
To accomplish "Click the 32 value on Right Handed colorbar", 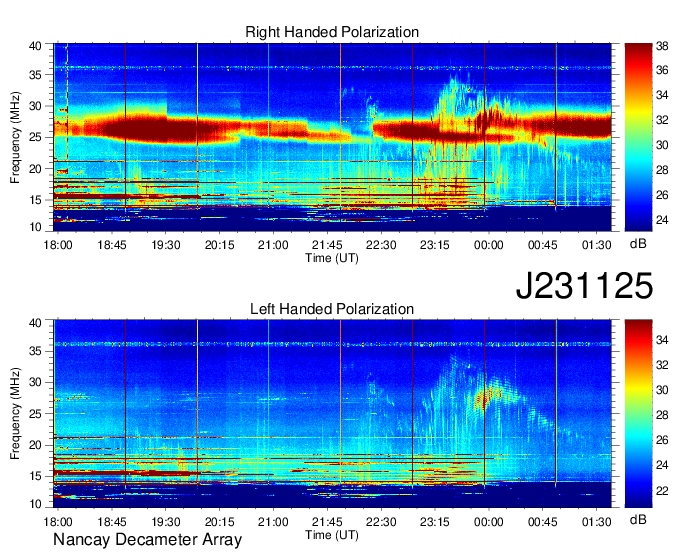I will click(662, 120).
